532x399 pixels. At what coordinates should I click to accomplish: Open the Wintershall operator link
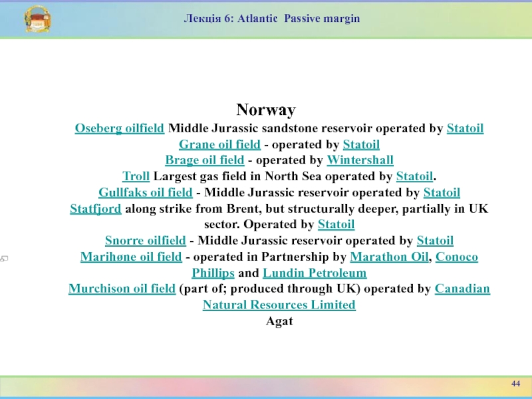360,160
